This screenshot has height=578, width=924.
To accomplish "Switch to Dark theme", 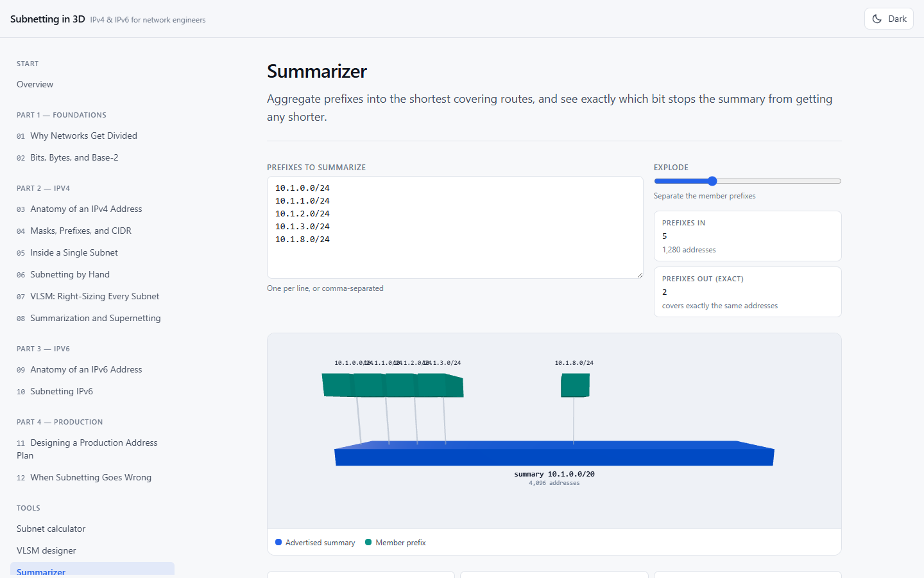I will pos(889,19).
